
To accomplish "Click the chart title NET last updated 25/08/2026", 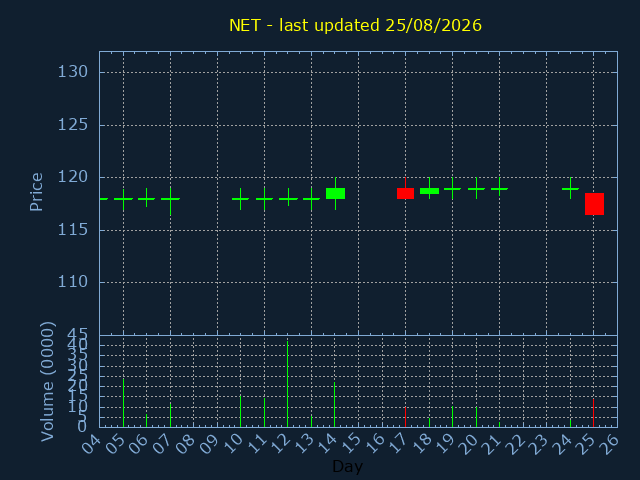I will tap(355, 25).
